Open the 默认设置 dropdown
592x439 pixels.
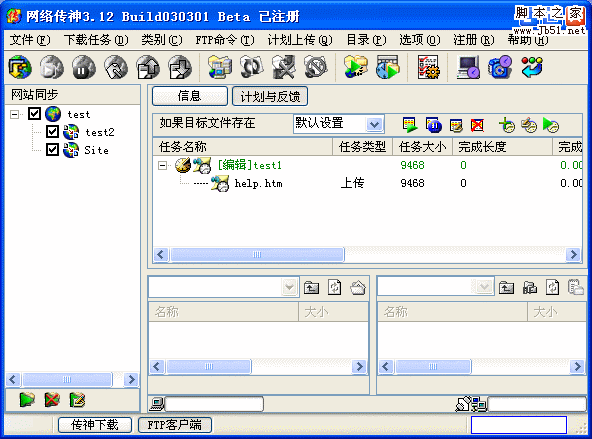tap(375, 124)
